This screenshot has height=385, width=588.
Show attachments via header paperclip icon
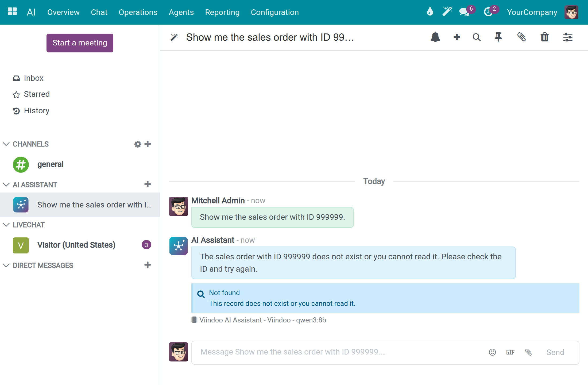pos(521,37)
